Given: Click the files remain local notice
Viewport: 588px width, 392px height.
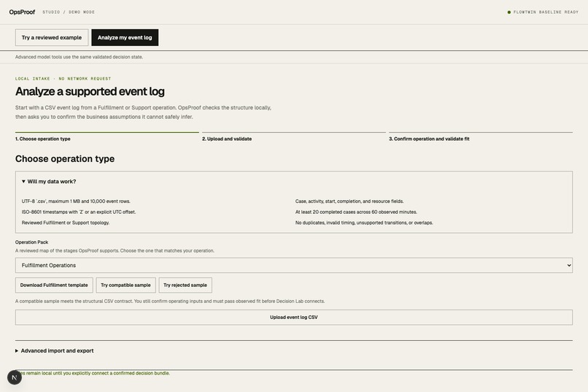Looking at the screenshot, I should (93, 373).
